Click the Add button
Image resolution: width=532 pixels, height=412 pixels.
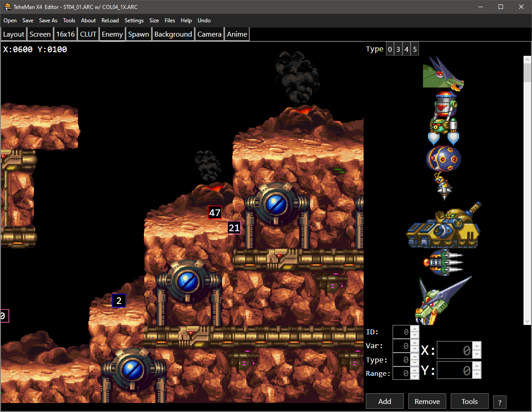[385, 401]
